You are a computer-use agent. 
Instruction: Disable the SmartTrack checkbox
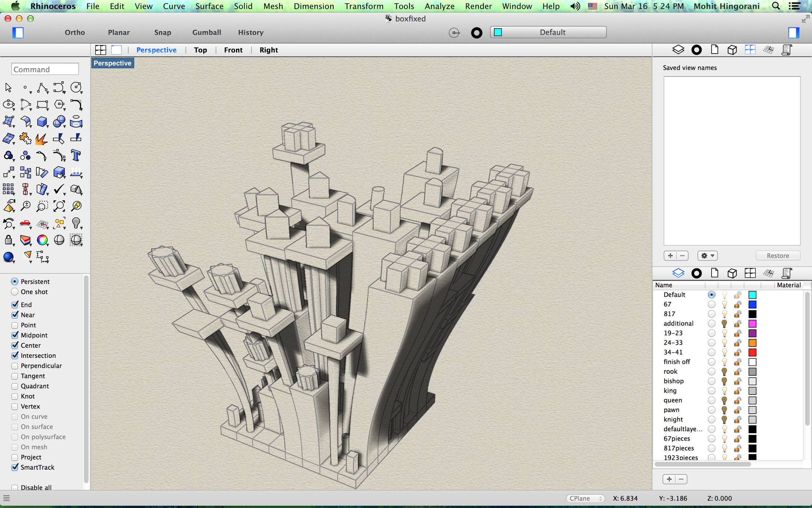(15, 467)
